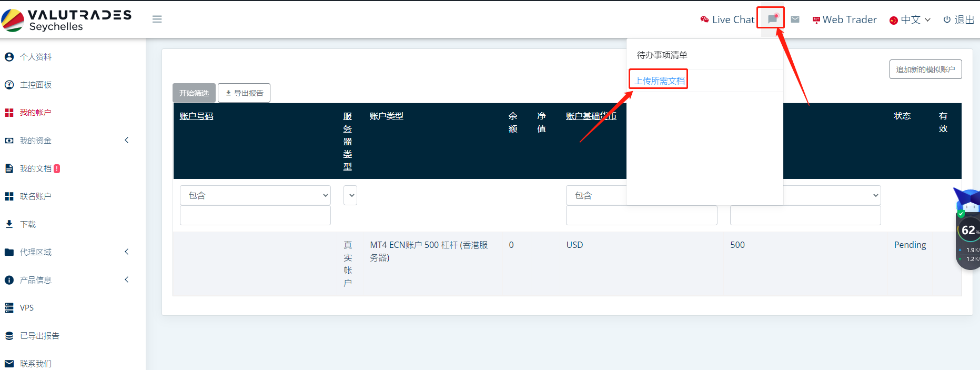The height and width of the screenshot is (370, 980).
Task: Sort by 账户号码 column header
Action: pyautogui.click(x=196, y=116)
